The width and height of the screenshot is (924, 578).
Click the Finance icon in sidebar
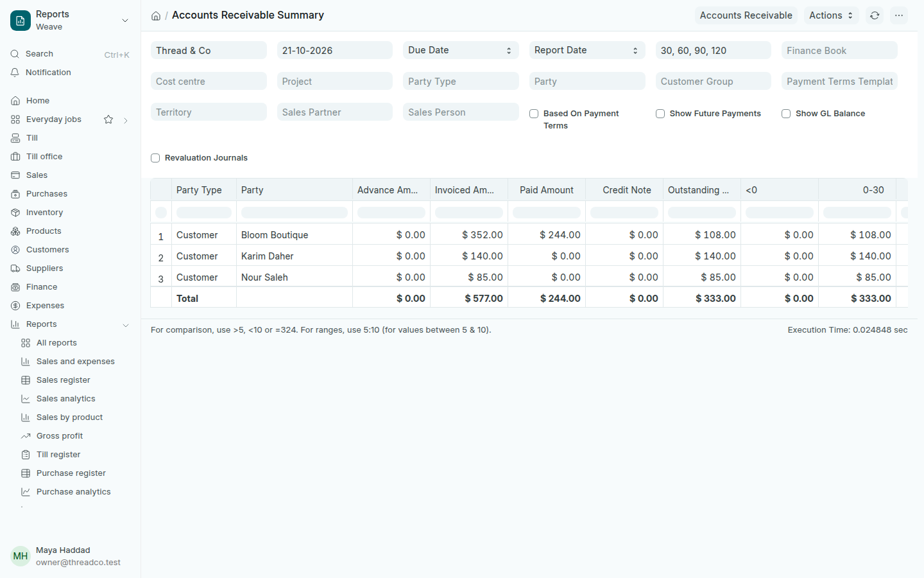(x=15, y=287)
